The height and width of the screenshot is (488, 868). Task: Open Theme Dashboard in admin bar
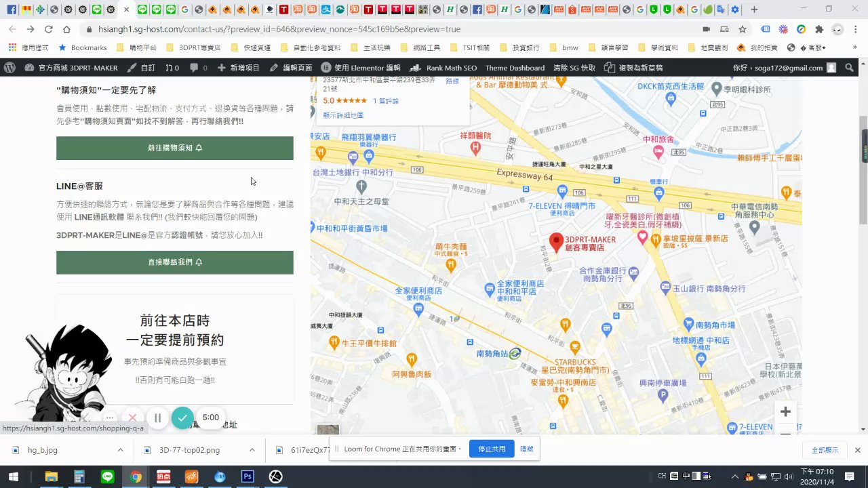[x=515, y=68]
